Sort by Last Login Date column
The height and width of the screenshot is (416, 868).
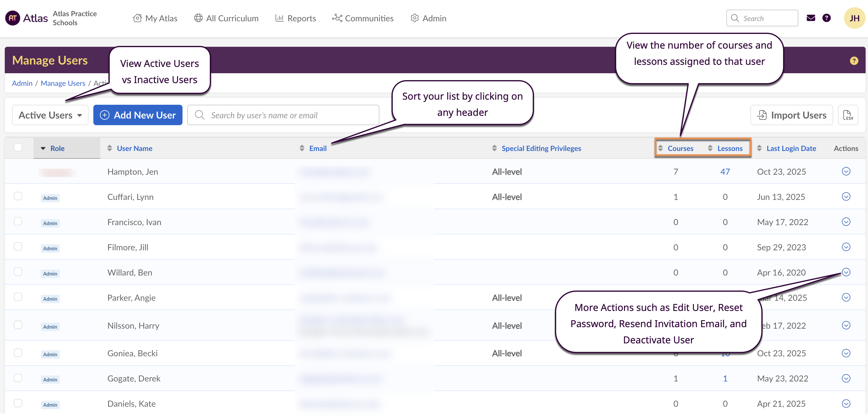pyautogui.click(x=791, y=149)
